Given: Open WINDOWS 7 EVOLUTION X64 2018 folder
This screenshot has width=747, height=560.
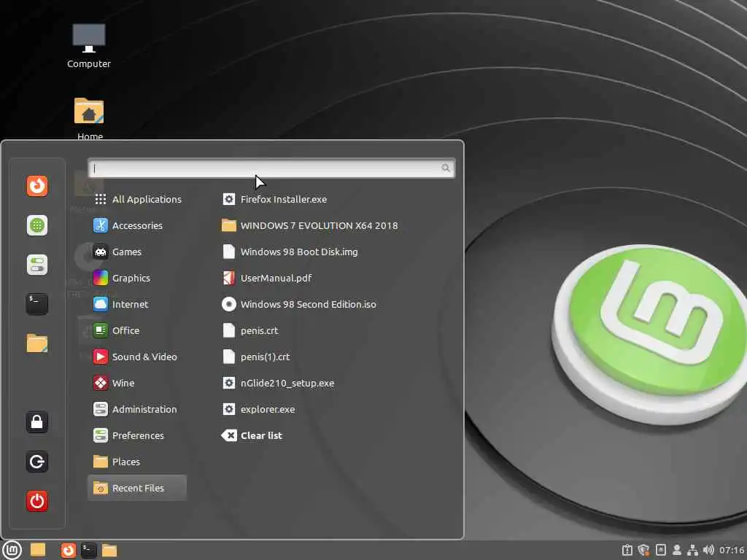Looking at the screenshot, I should click(x=309, y=225).
